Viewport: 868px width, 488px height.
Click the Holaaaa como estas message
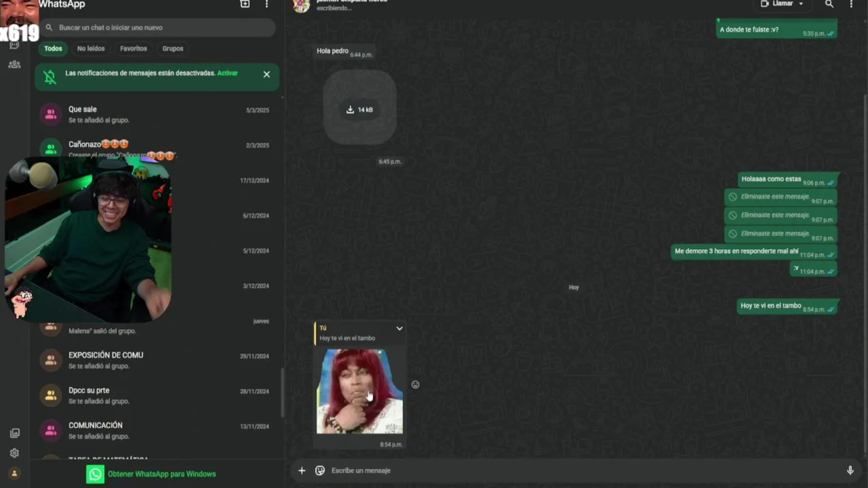(x=787, y=180)
